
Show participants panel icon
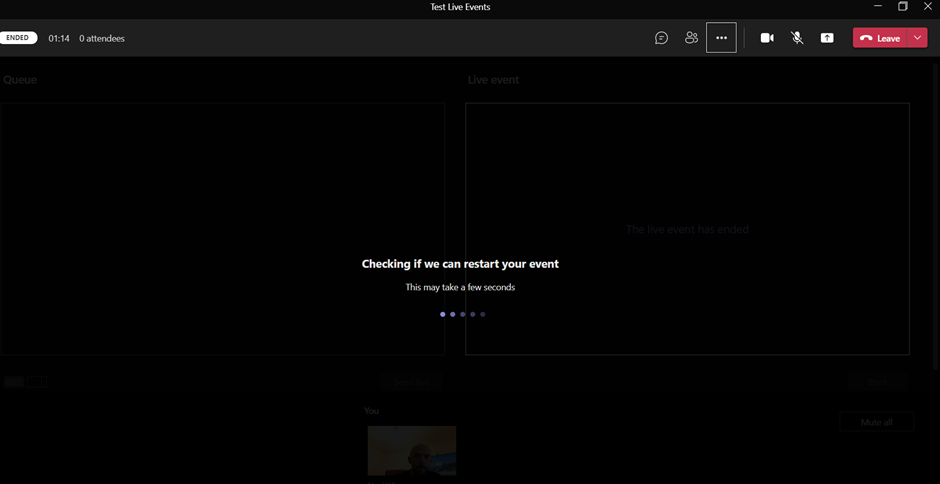pos(691,38)
